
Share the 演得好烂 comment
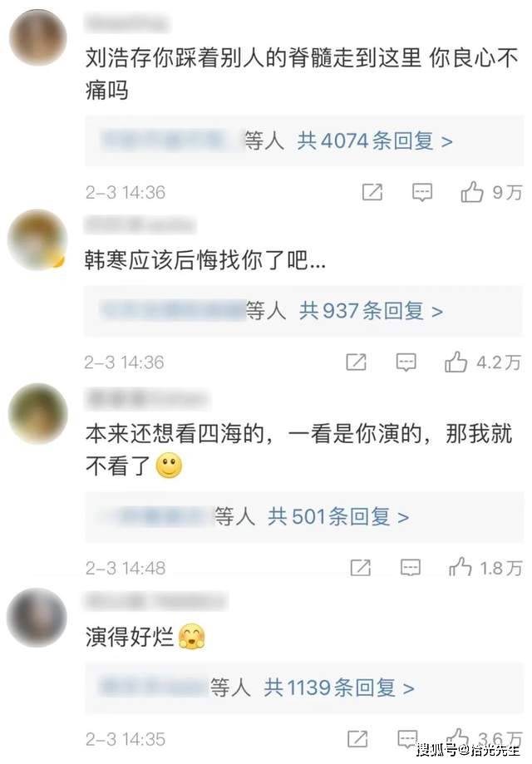(x=357, y=739)
